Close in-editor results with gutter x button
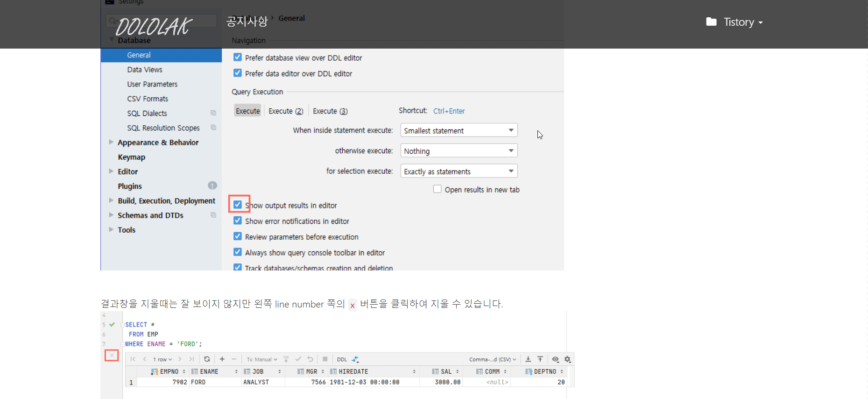 [112, 356]
